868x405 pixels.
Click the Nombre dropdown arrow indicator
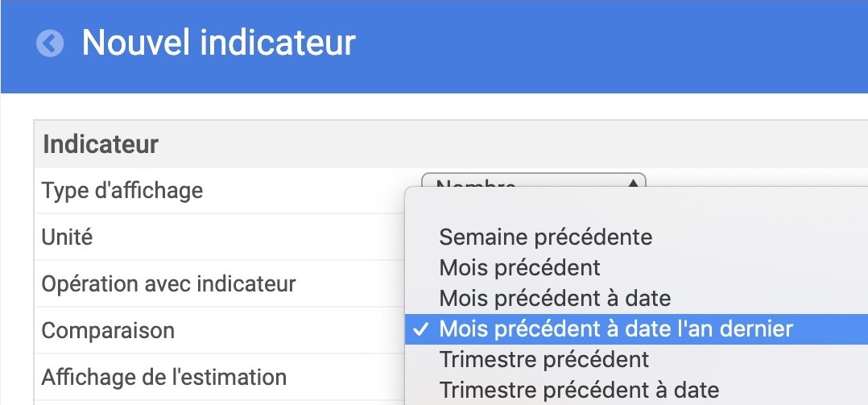point(632,181)
